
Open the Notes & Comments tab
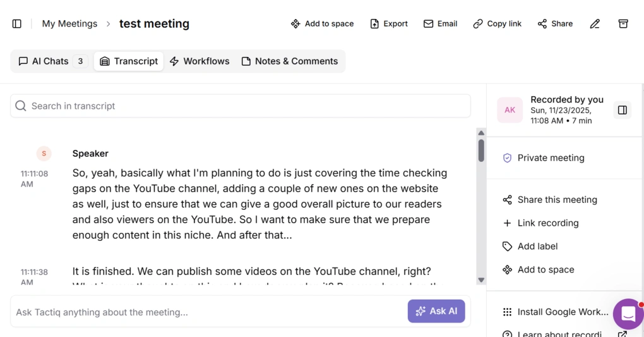(x=290, y=61)
